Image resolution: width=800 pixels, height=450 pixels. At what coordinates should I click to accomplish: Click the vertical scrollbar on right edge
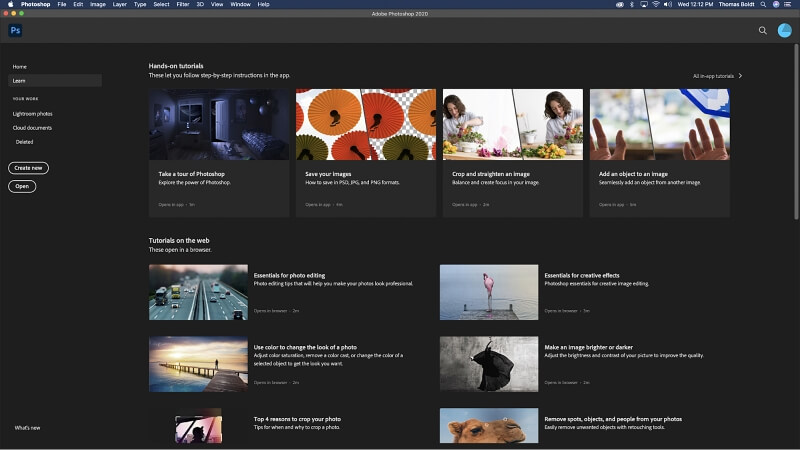[796, 132]
